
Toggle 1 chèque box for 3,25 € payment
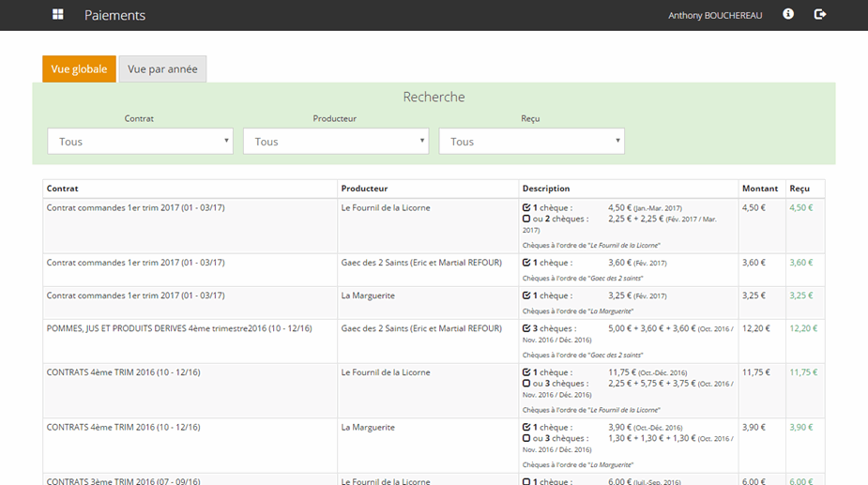click(x=526, y=296)
